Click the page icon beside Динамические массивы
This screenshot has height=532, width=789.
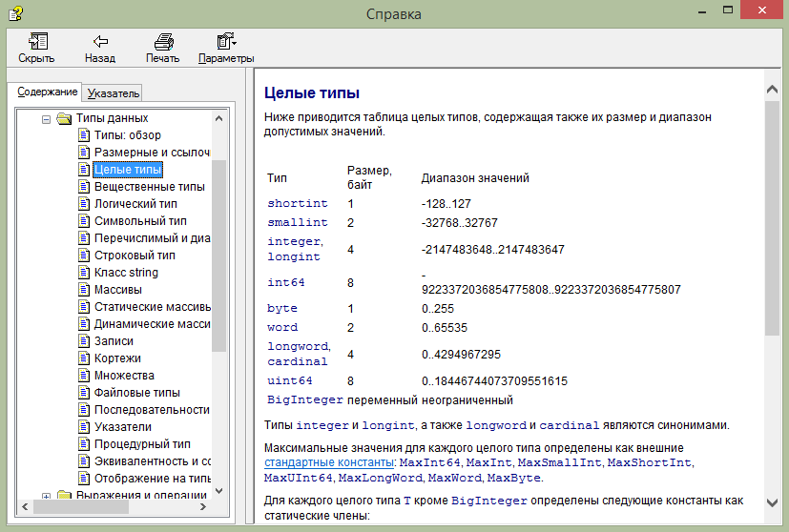coord(84,324)
